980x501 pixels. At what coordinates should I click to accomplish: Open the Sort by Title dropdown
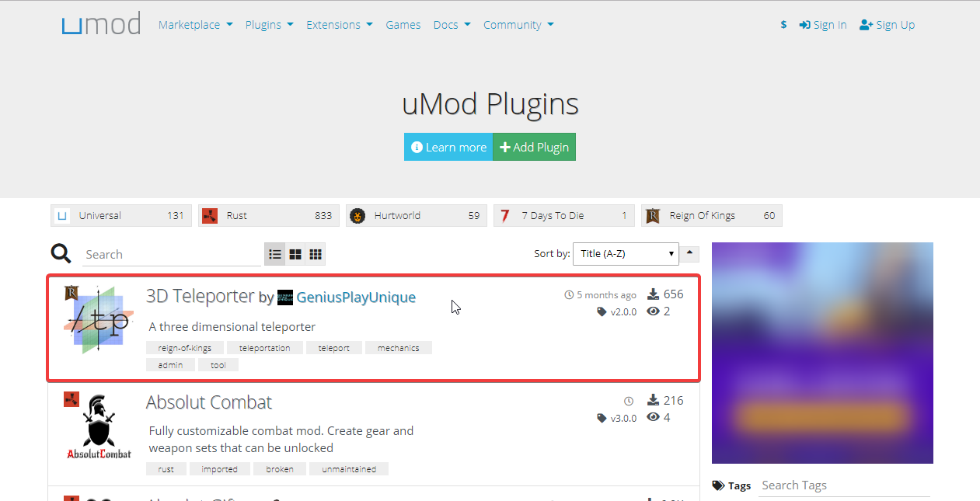coord(626,254)
